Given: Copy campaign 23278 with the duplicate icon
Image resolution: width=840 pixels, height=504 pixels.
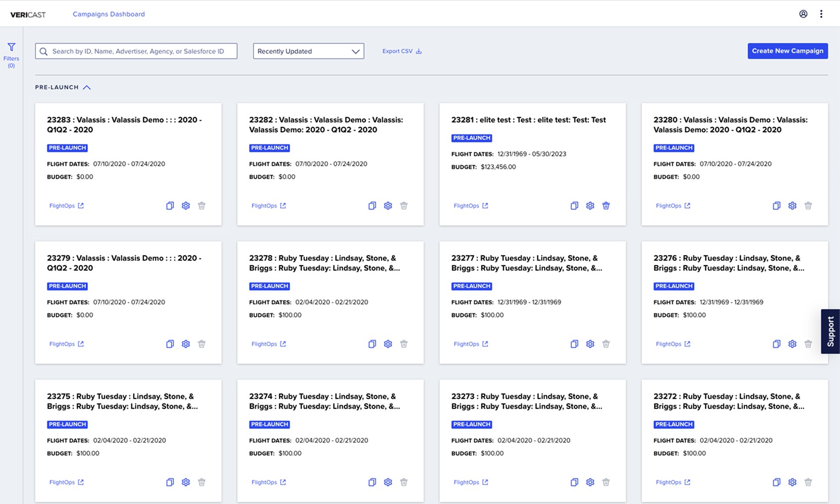Looking at the screenshot, I should coord(372,344).
